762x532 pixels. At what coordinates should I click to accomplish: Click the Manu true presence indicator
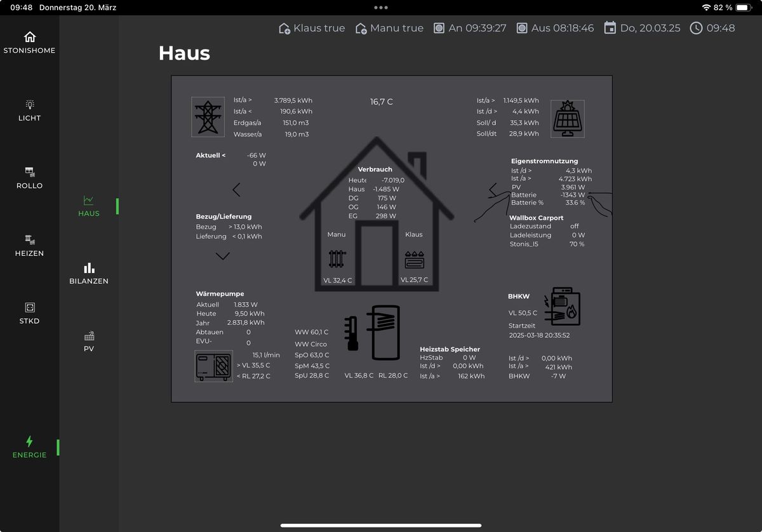[x=389, y=28]
